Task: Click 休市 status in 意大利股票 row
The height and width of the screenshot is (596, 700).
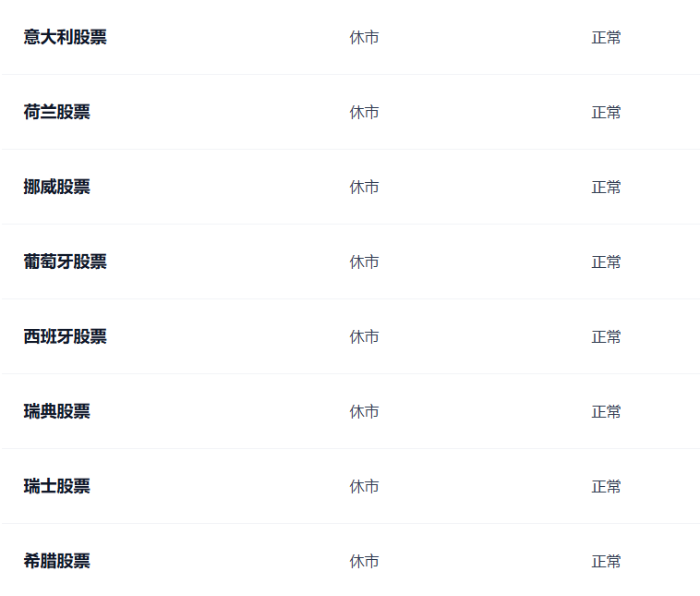Action: (364, 38)
